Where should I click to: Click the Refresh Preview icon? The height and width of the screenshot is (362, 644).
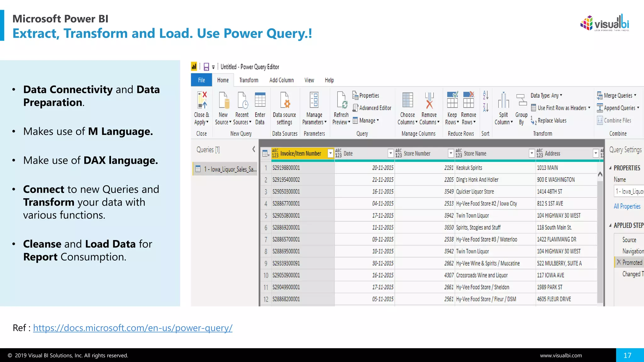click(341, 100)
